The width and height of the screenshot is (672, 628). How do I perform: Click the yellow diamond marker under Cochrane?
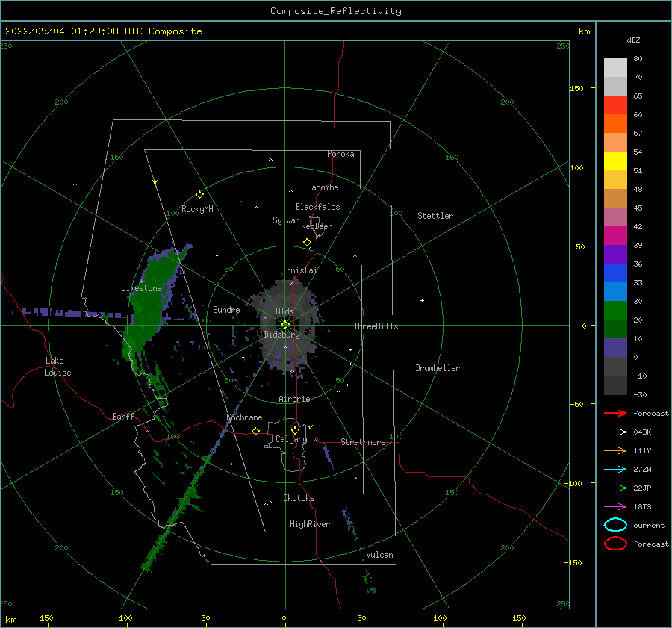pos(255,431)
